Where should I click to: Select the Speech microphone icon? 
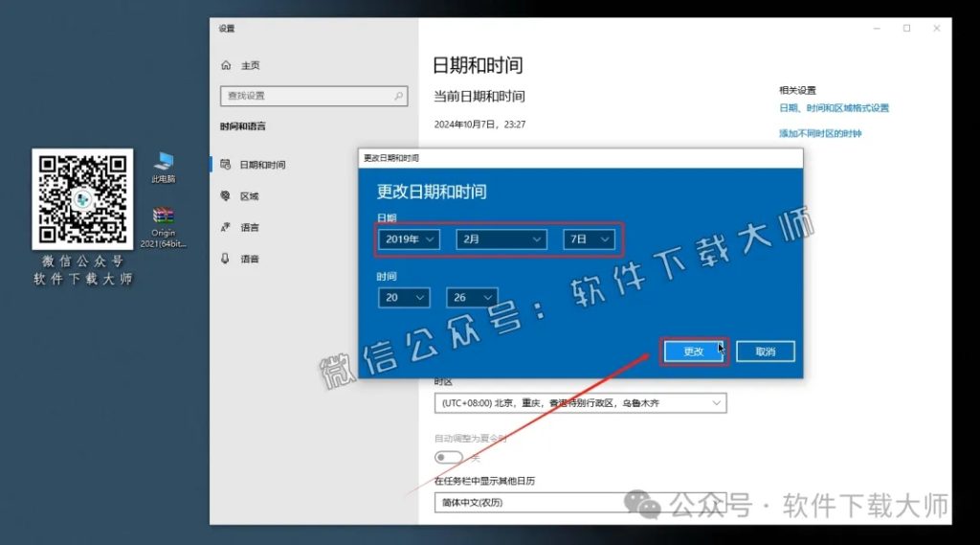tap(226, 259)
